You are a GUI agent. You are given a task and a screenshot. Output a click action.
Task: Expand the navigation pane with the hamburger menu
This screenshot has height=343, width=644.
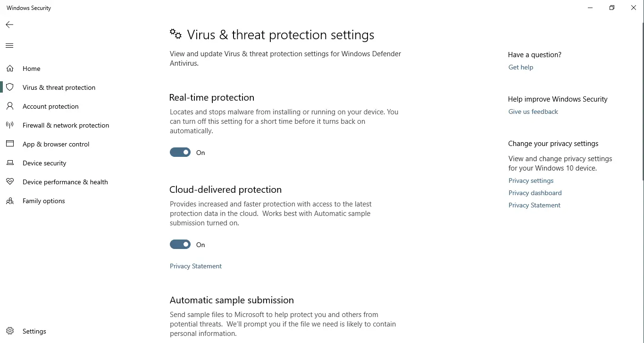click(9, 45)
